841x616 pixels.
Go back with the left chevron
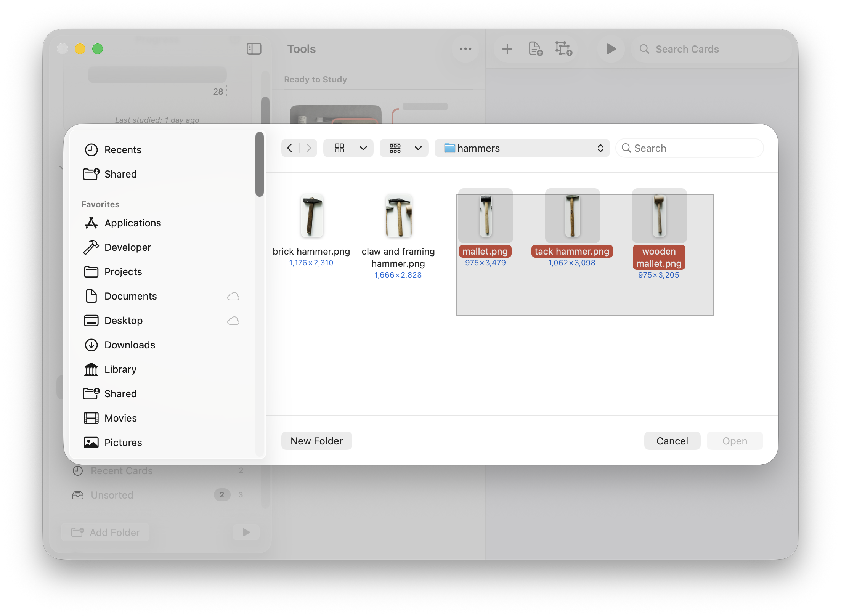(290, 148)
